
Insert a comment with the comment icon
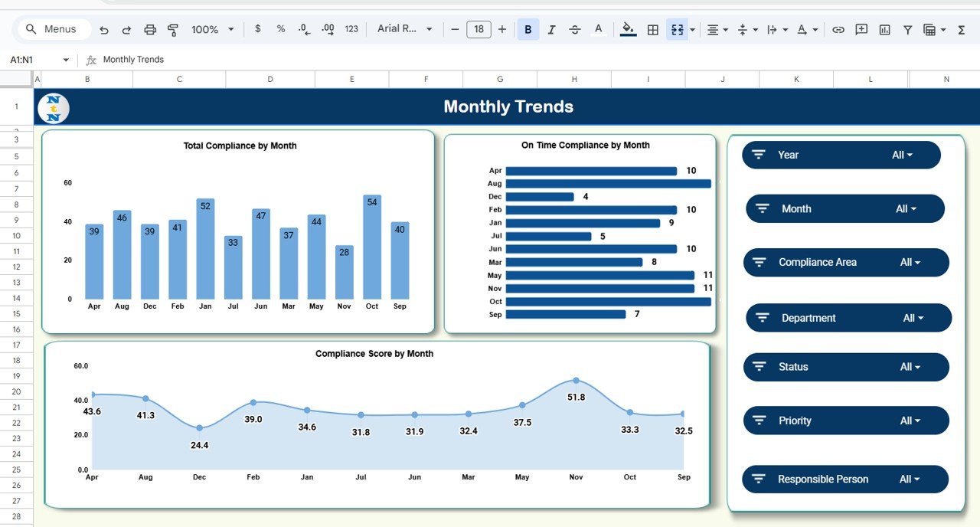tap(861, 29)
